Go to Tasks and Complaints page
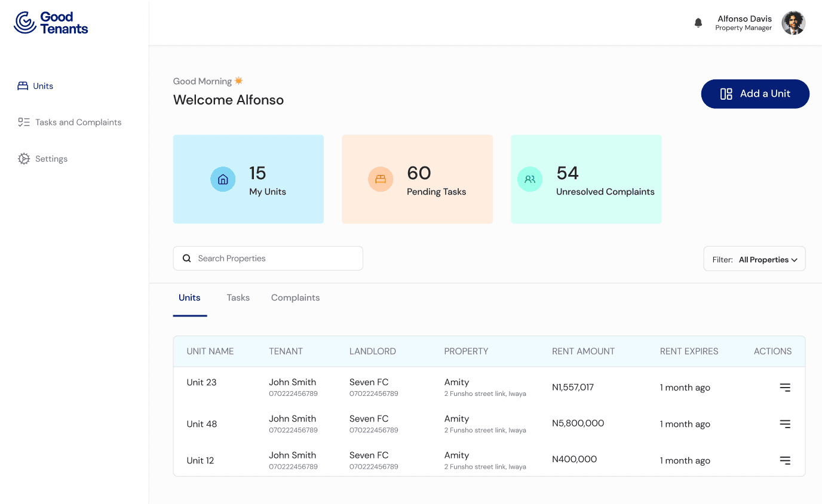 pyautogui.click(x=70, y=122)
